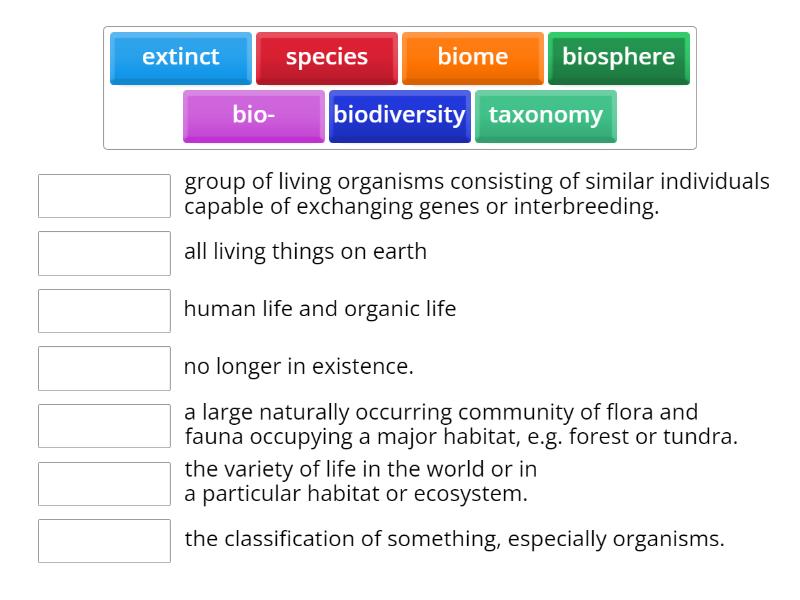
Task: Click the answer box near the biome definition
Action: (104, 424)
